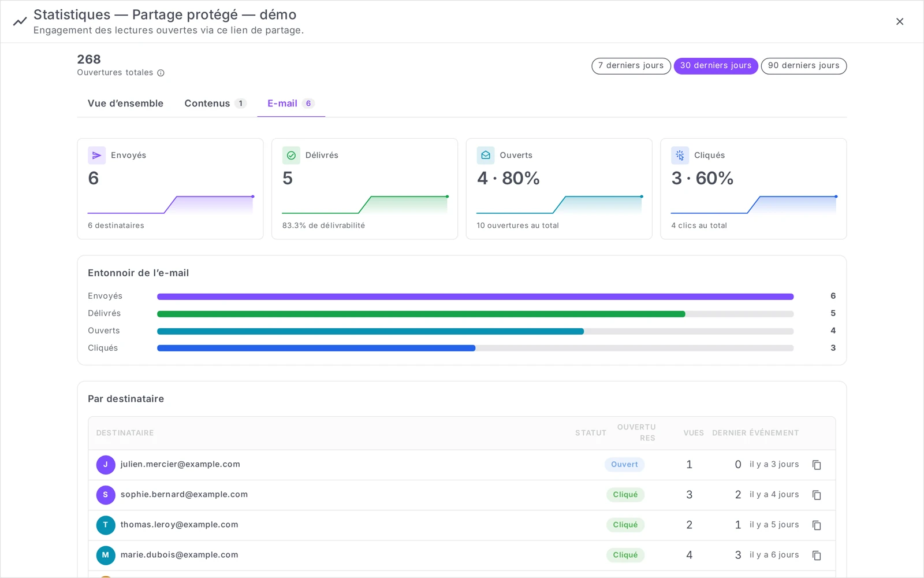Click the Cliqués sparkline chart
The width and height of the screenshot is (924, 578).
[754, 205]
